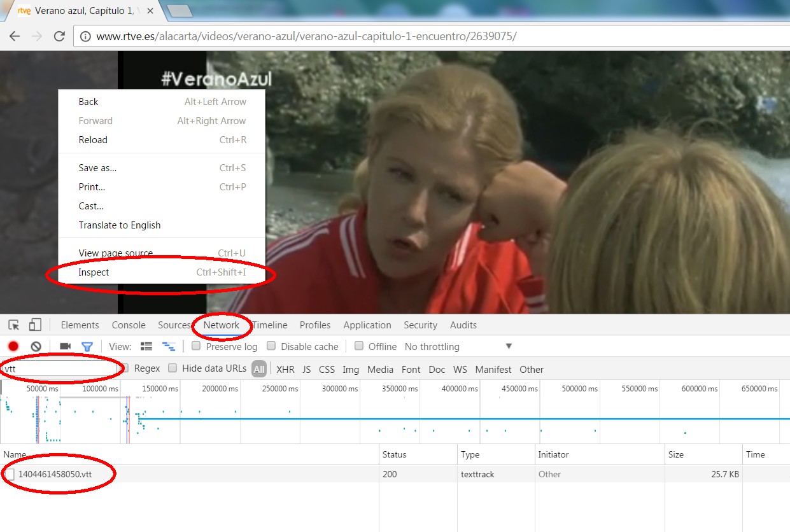Click the browser Forward arrow button
Screen dimensions: 790x532
coord(37,36)
